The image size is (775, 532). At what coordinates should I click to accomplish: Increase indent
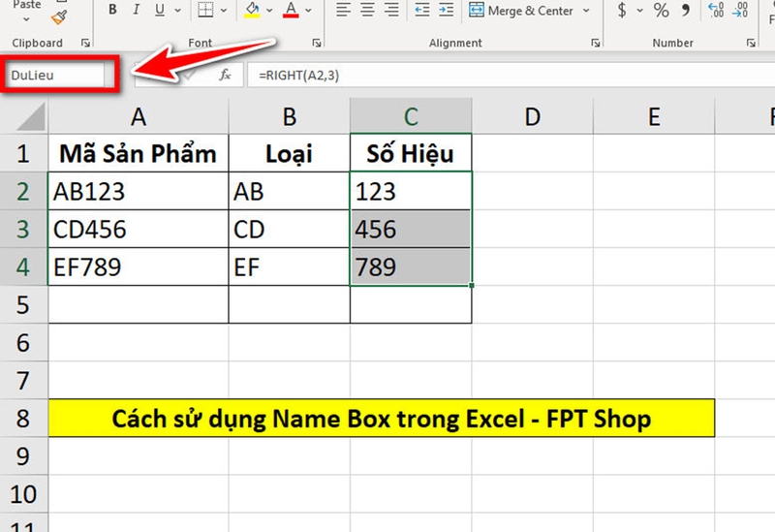[x=447, y=10]
